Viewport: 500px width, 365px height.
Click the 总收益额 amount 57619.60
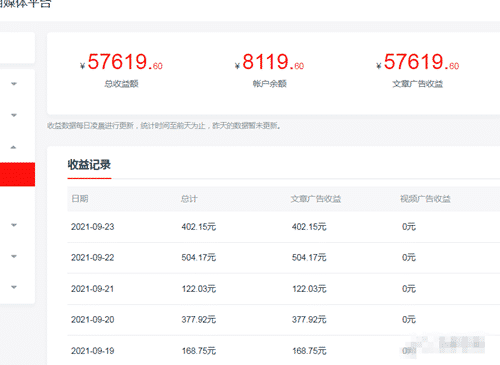pos(122,62)
